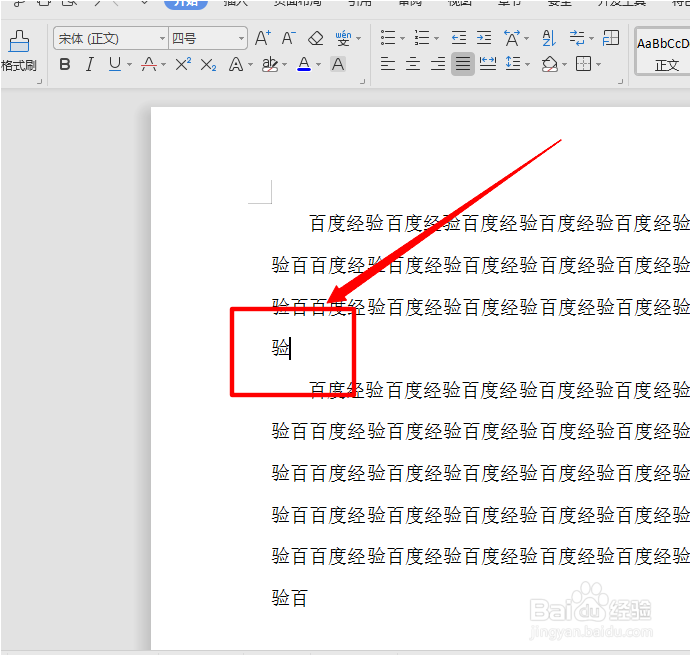Open the font name dropdown arrow
The image size is (691, 656).
pyautogui.click(x=162, y=39)
